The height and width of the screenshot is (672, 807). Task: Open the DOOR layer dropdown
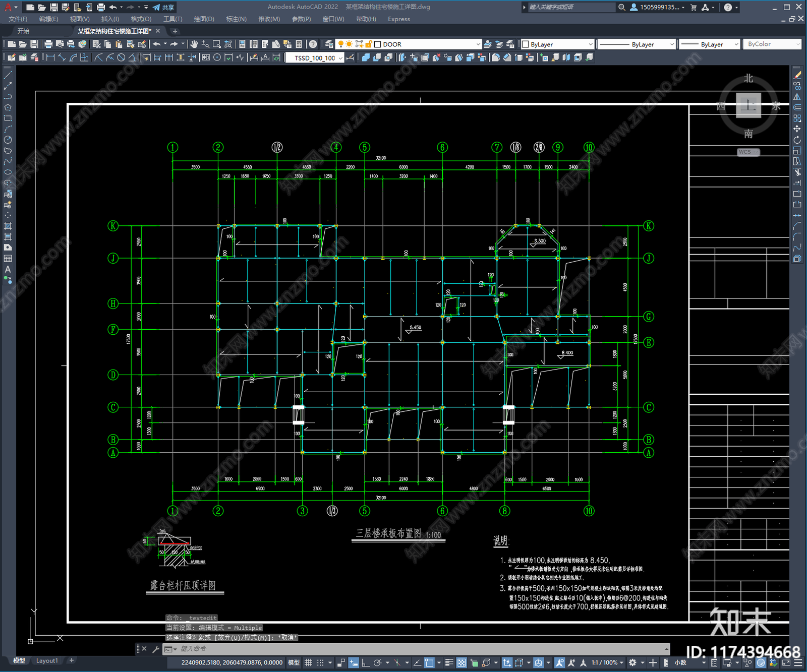tap(478, 44)
